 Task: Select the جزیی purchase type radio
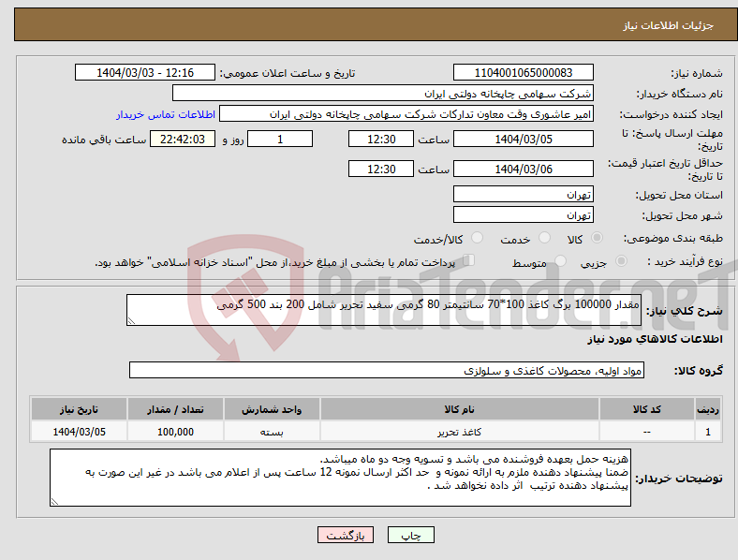pyautogui.click(x=621, y=260)
